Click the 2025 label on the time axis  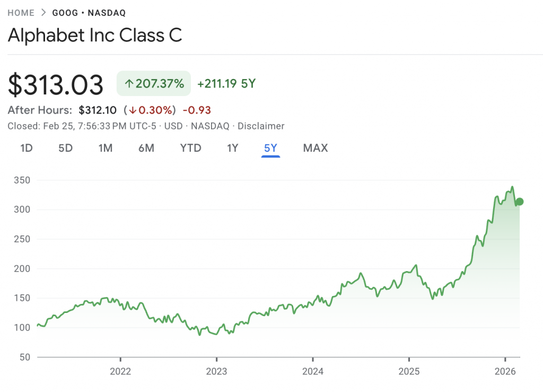click(409, 371)
